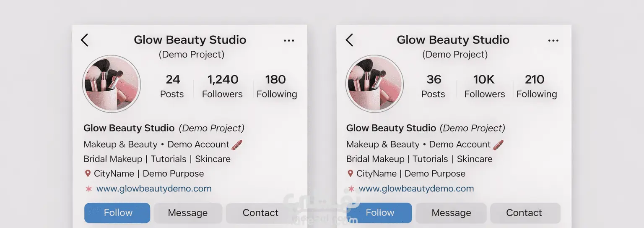The height and width of the screenshot is (228, 644).
Task: View the 180 Following list
Action: click(276, 86)
